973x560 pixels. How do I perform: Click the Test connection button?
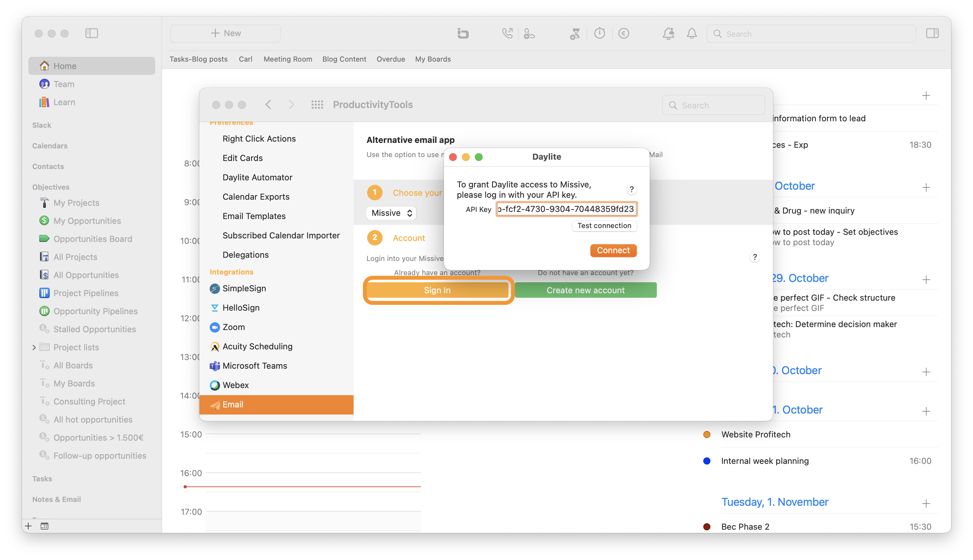click(x=604, y=225)
